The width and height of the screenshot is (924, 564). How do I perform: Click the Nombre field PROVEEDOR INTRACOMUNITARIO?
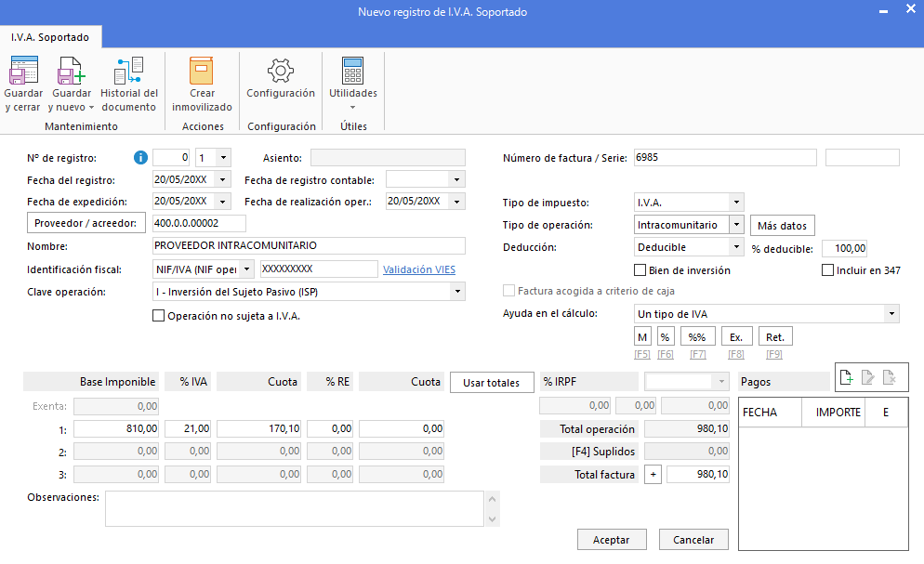click(x=309, y=245)
